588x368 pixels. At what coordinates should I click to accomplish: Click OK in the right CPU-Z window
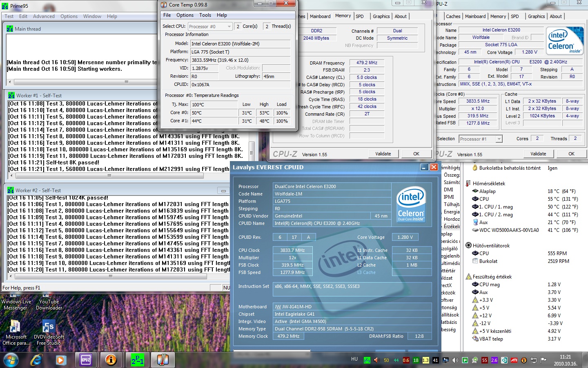pyautogui.click(x=571, y=154)
